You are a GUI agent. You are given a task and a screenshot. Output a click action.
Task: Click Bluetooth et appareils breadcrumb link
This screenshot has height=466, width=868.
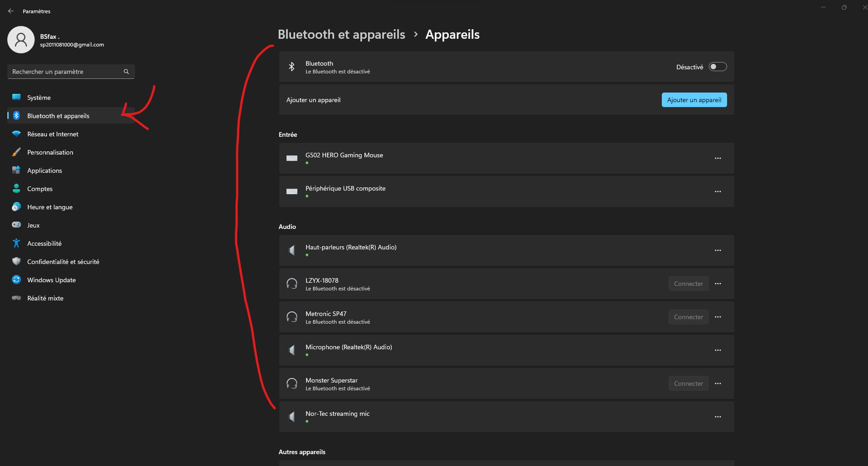(341, 35)
